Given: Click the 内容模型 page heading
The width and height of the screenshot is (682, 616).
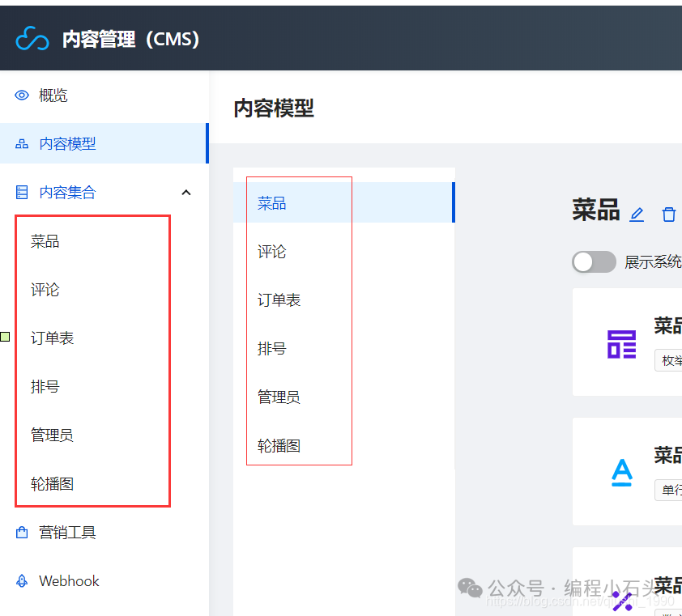Looking at the screenshot, I should [274, 108].
